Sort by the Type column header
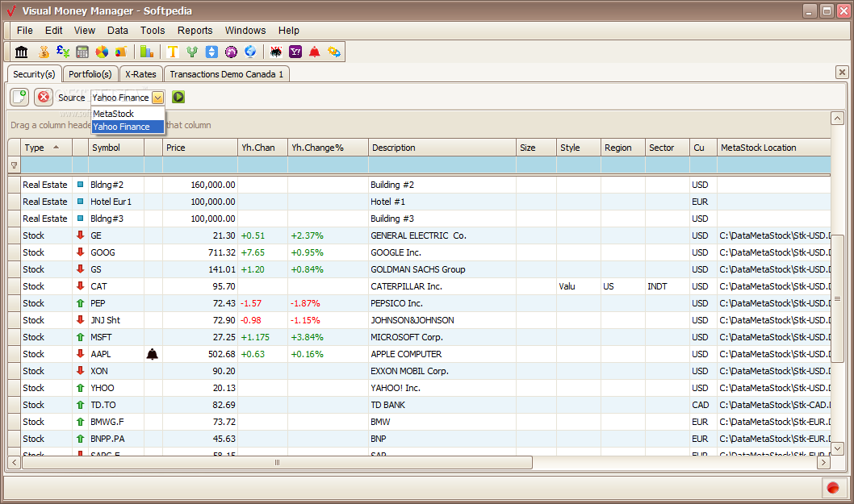Screen dimensions: 854x504 pos(47,148)
